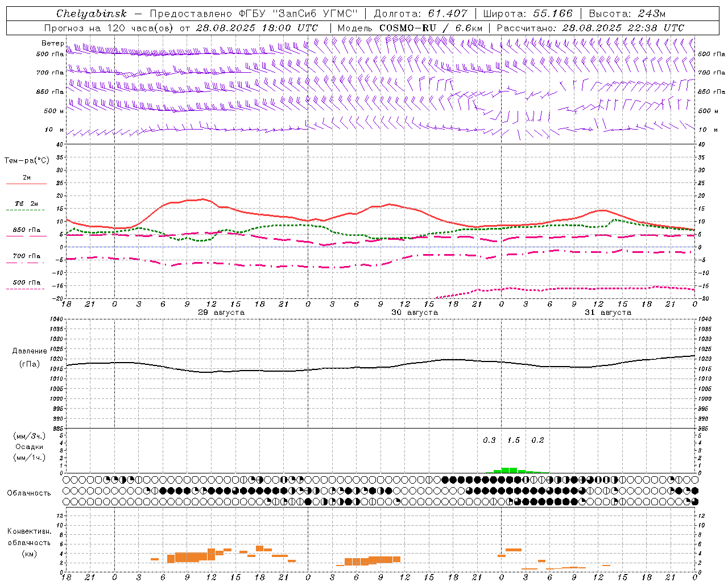The image size is (728, 582).
Task: Click the 30 августа date label
Action: coord(415,313)
